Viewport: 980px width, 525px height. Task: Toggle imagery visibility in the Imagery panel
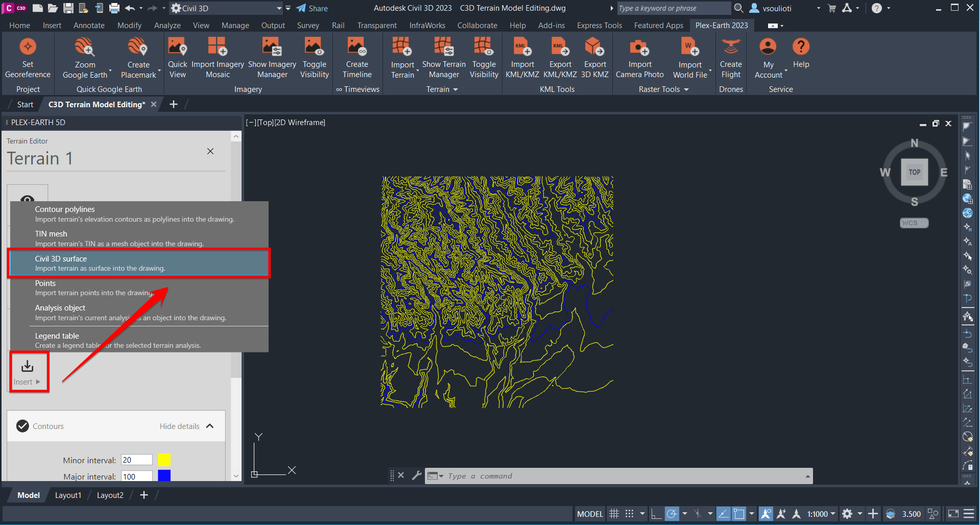[x=314, y=58]
